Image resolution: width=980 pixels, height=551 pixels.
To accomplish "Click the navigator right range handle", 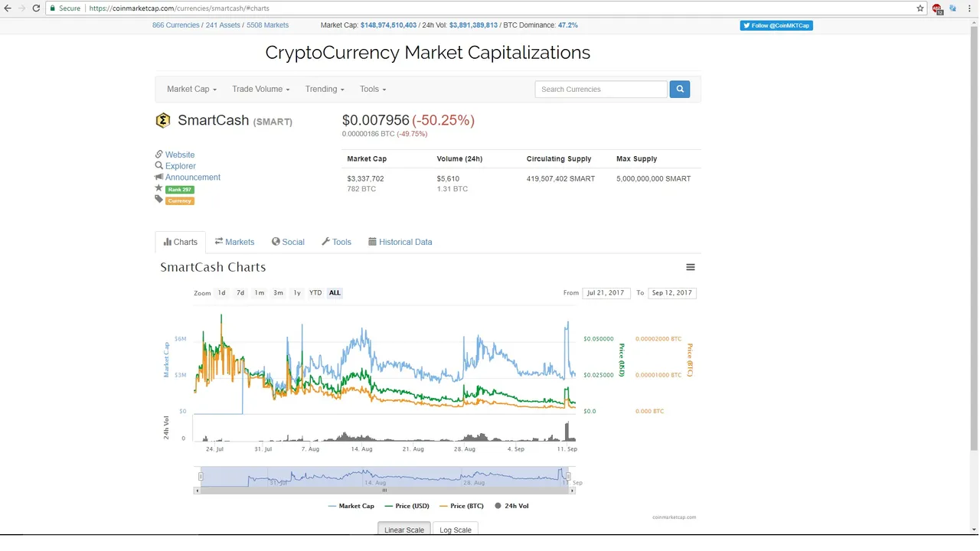I will 568,476.
